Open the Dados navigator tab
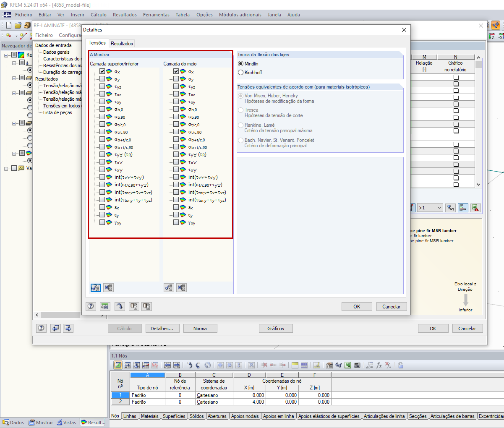The height and width of the screenshot is (428, 504). (14, 423)
